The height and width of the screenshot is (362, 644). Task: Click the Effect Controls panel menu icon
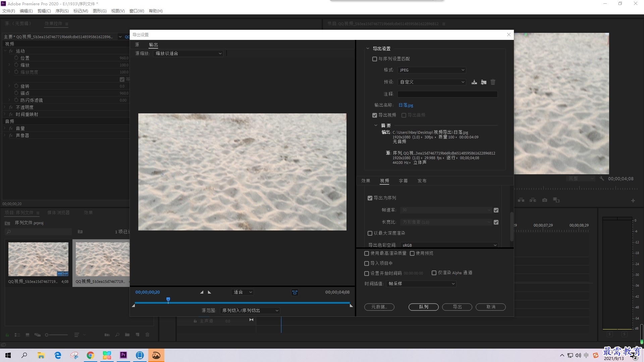click(x=67, y=24)
